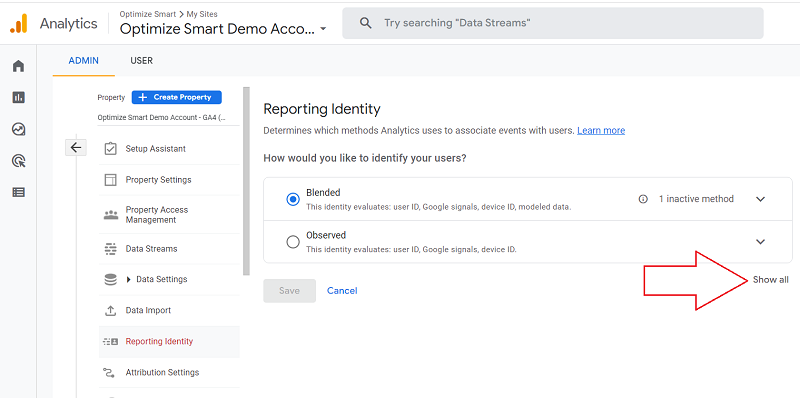Select the Observed radio button
Image resolution: width=800 pixels, height=398 pixels.
click(x=293, y=242)
